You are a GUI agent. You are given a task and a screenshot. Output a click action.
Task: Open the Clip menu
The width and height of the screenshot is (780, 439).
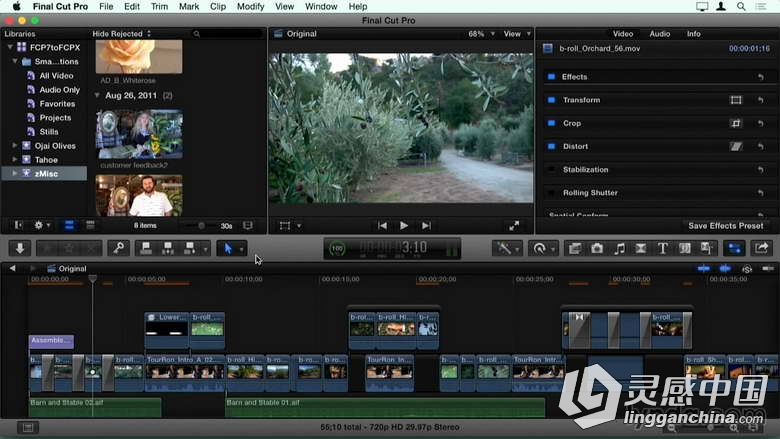point(218,6)
